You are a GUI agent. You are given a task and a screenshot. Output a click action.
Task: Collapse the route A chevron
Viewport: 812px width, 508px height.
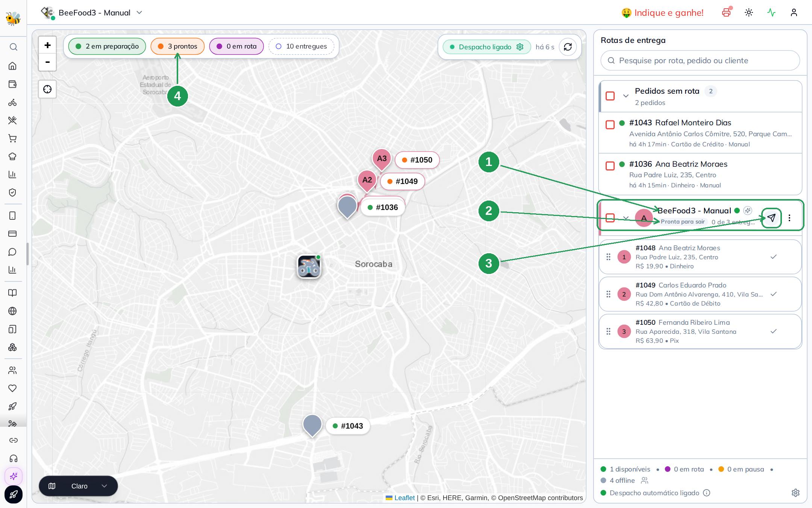626,218
